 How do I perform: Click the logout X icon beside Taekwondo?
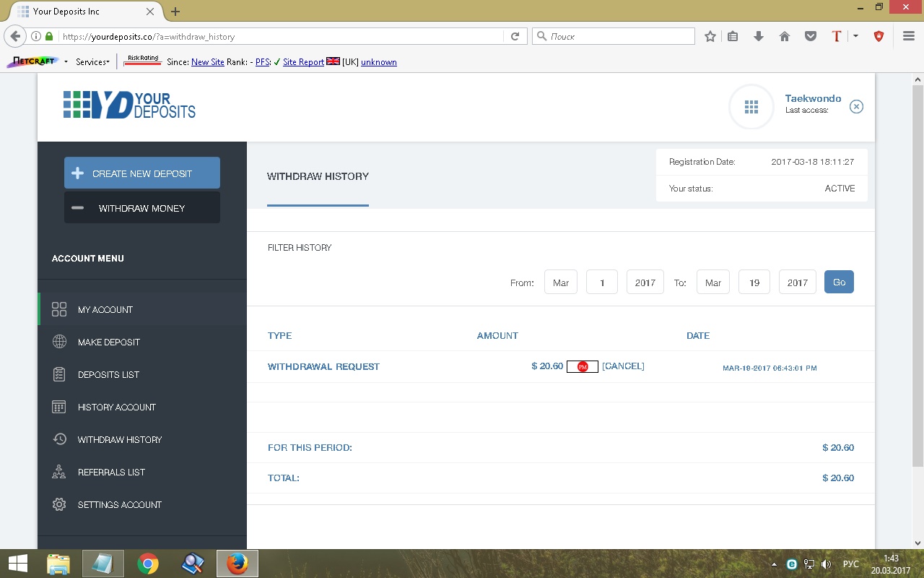[856, 107]
